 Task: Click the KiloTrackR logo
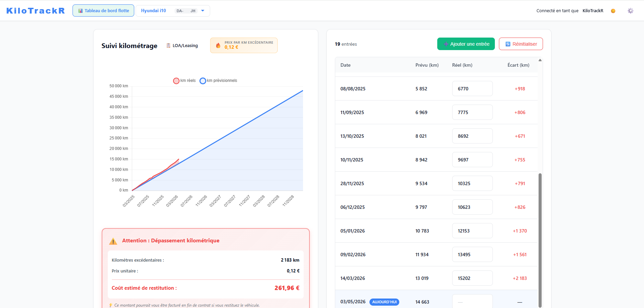coord(36,11)
